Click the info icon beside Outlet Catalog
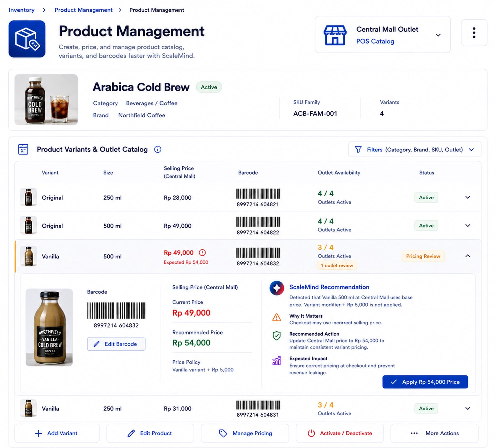 pyautogui.click(x=158, y=149)
